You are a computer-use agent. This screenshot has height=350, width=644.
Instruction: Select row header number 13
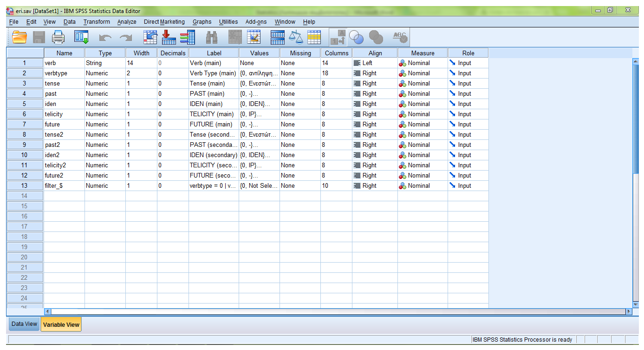(25, 185)
